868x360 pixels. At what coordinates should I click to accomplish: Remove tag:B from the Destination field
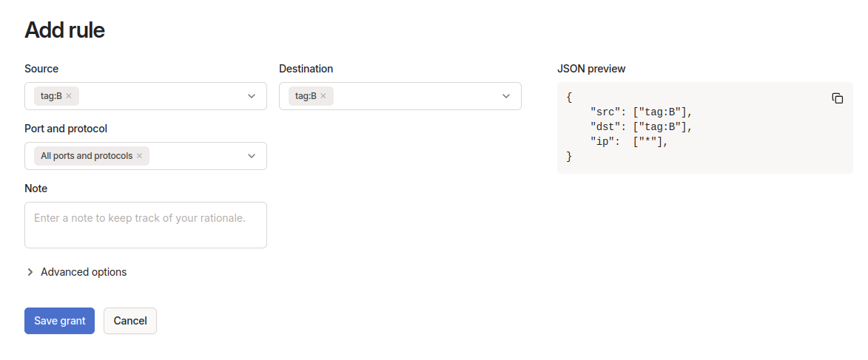tap(323, 96)
